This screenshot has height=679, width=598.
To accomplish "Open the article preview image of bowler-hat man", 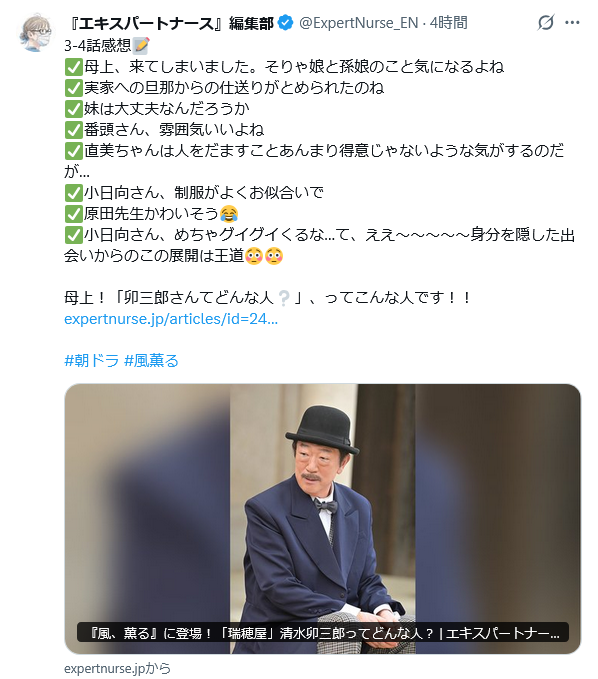I will (x=322, y=518).
